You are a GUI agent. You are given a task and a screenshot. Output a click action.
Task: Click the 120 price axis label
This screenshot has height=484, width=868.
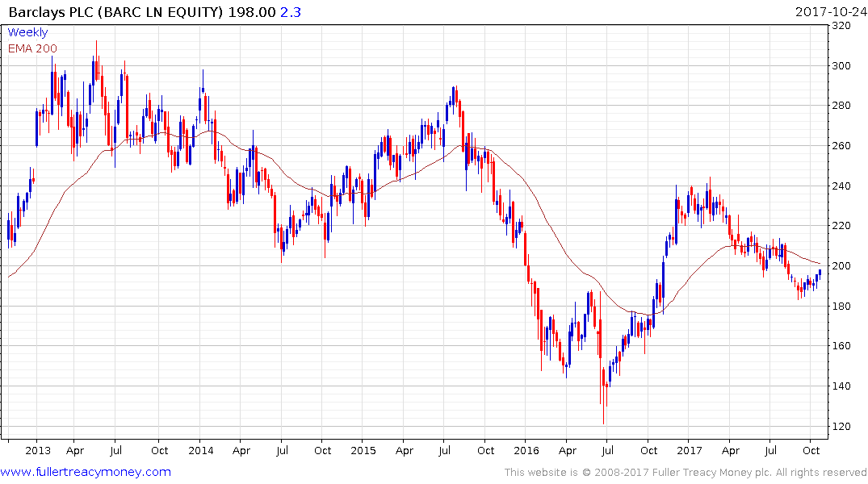click(841, 427)
